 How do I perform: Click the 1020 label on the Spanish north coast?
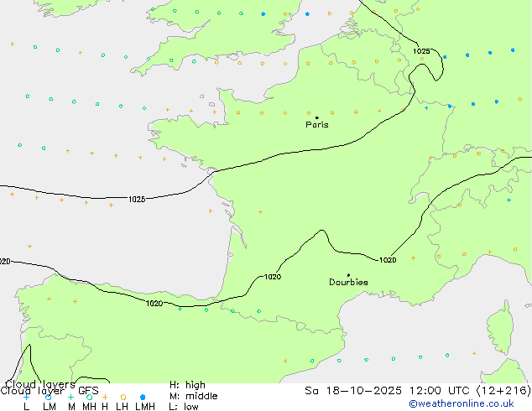pyautogui.click(x=154, y=303)
